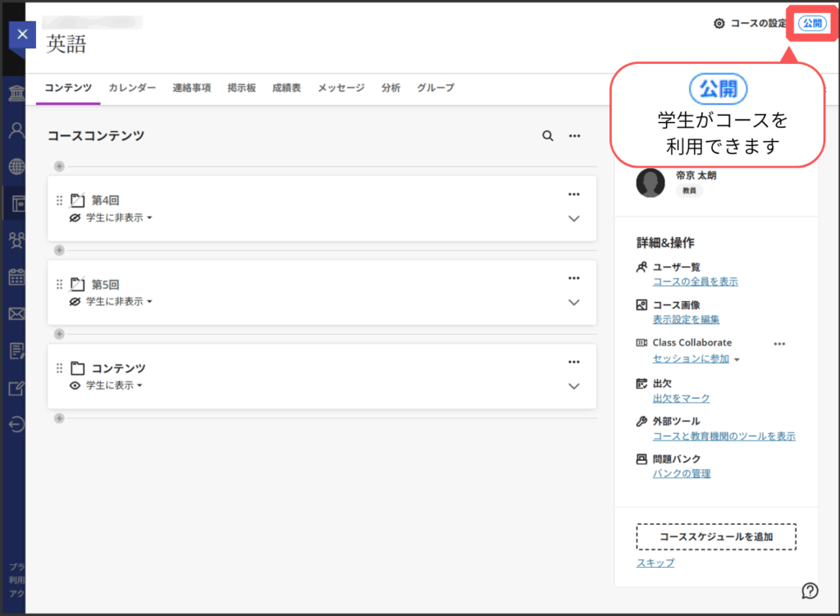This screenshot has height=616, width=840.
Task: Change visibility of コンテンツ folder
Action: 107,386
